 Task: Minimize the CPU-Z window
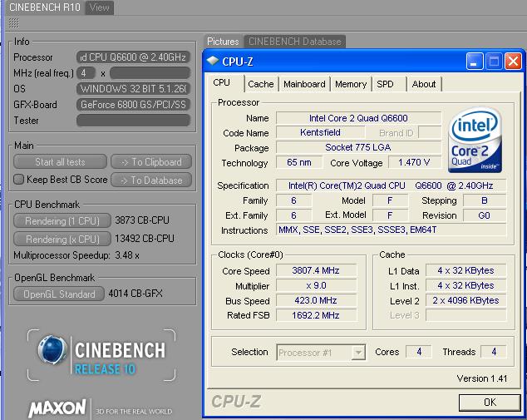(475, 62)
